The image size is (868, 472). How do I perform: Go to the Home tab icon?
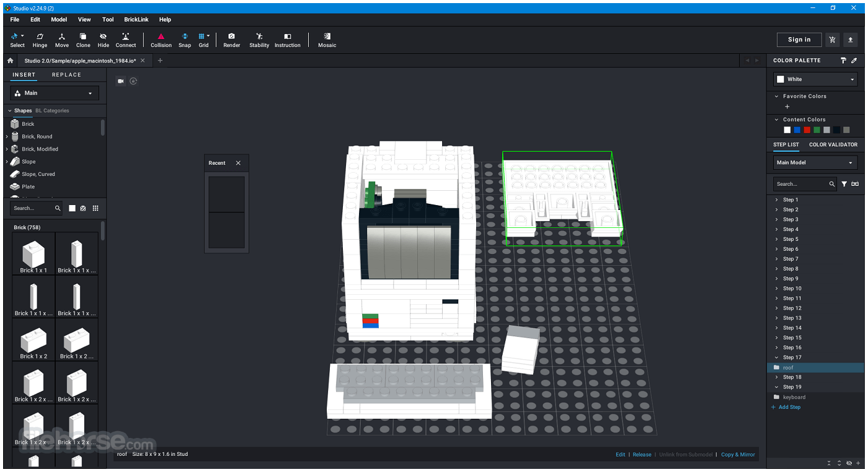pyautogui.click(x=10, y=61)
